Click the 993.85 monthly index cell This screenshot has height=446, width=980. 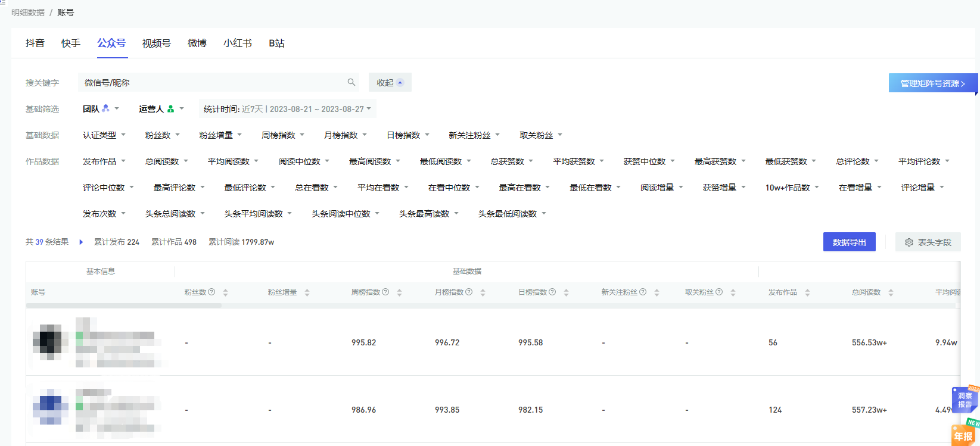pyautogui.click(x=447, y=410)
